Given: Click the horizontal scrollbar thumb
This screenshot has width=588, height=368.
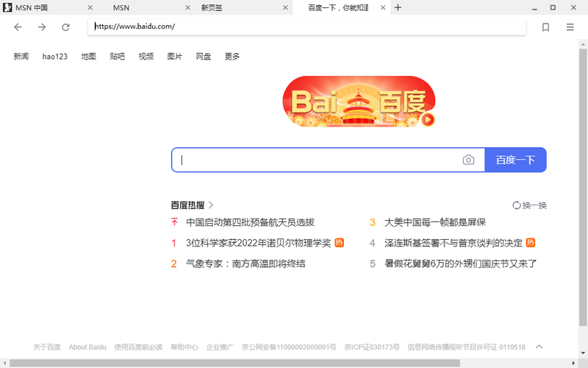Looking at the screenshot, I should click(234, 363).
